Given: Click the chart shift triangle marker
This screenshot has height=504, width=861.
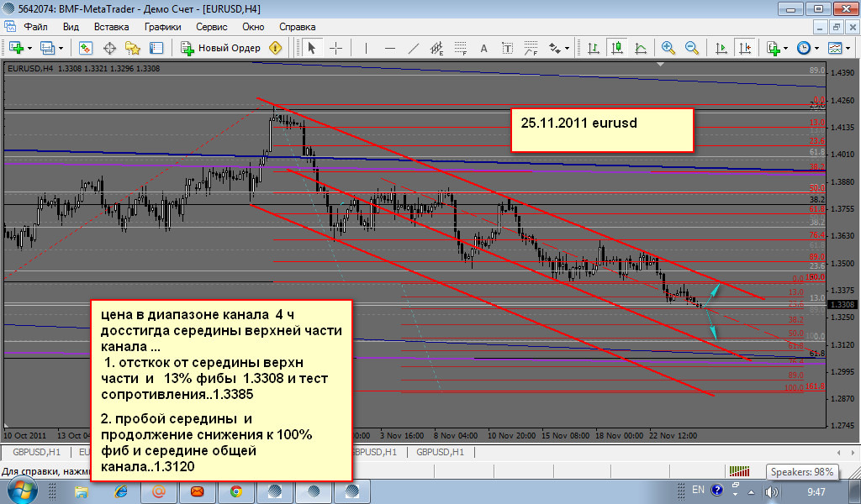Looking at the screenshot, I should click(x=661, y=64).
